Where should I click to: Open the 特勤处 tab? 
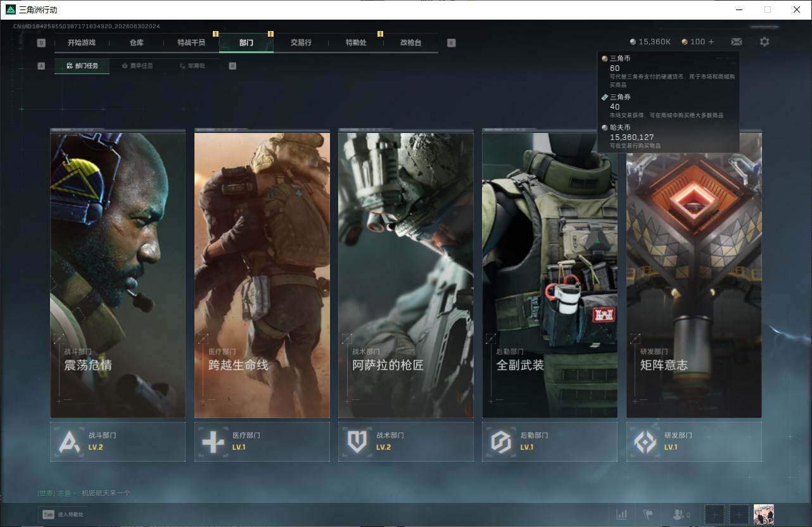(x=356, y=43)
